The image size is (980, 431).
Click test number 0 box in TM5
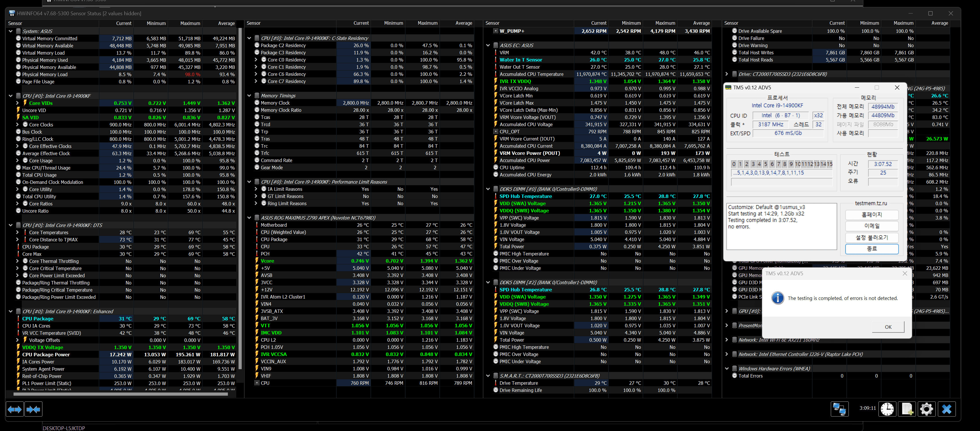[x=734, y=164]
